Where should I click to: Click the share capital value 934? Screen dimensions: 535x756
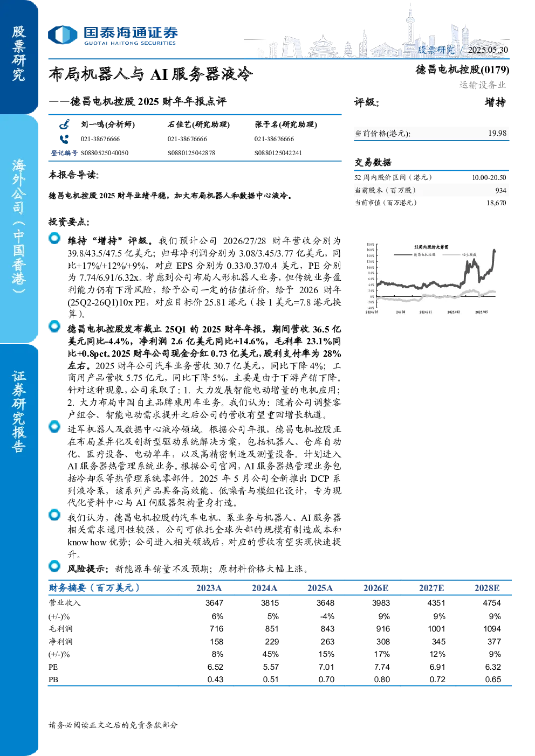(x=501, y=190)
